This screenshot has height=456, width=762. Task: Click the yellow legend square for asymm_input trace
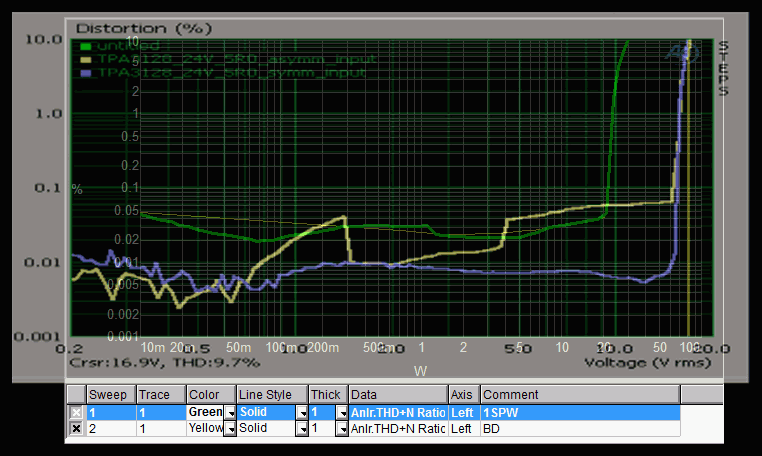click(86, 59)
